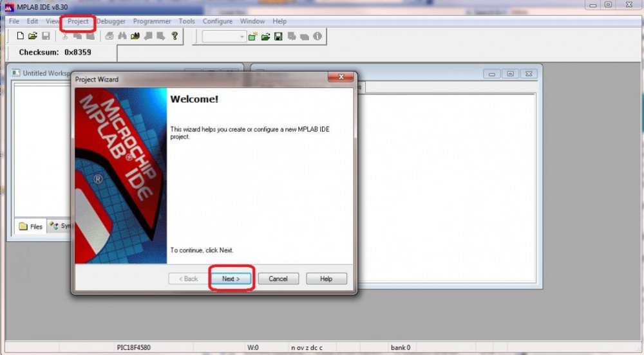This screenshot has width=644, height=355.
Task: Click 'bank 0' in status bar
Action: click(401, 348)
